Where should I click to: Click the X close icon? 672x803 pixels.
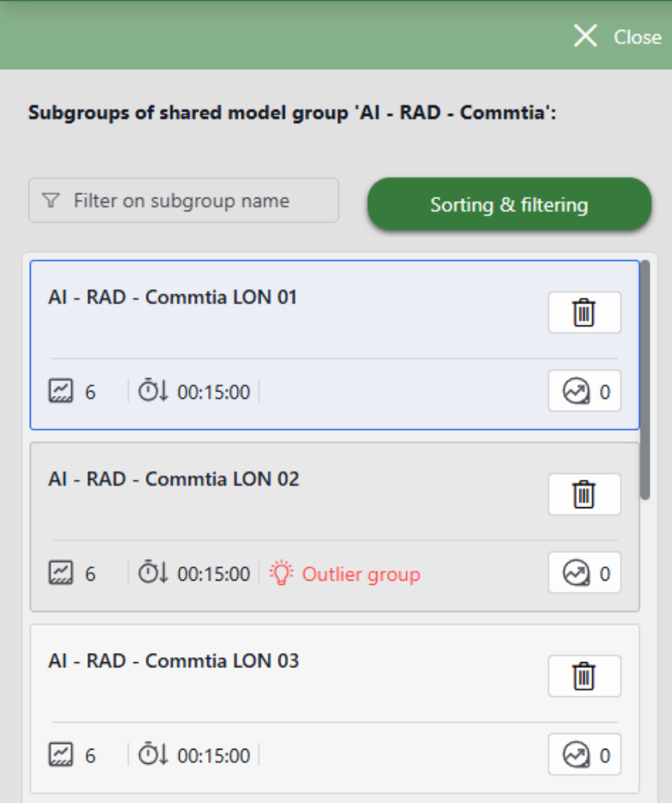(x=585, y=36)
